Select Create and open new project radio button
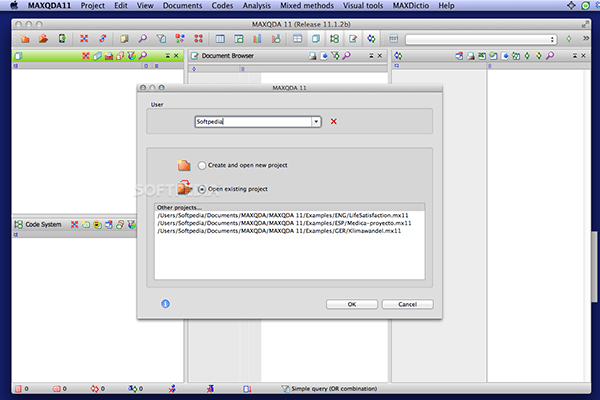600x400 pixels. [202, 165]
